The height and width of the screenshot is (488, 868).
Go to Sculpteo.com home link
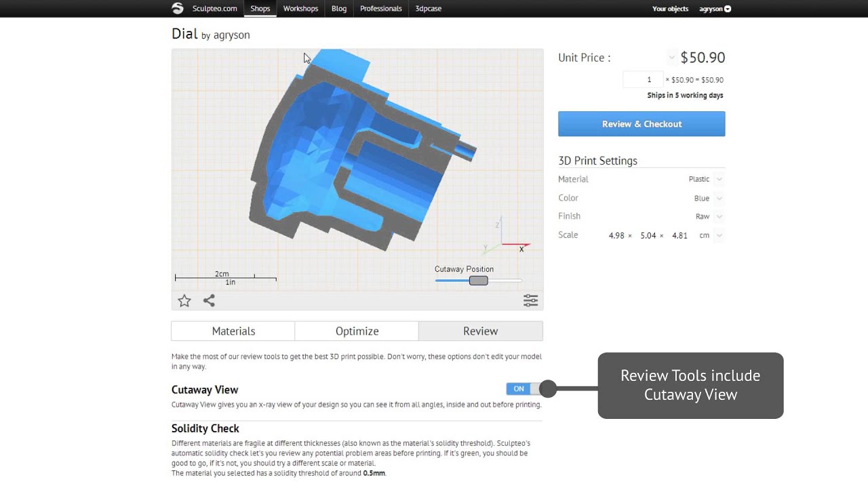pos(214,9)
